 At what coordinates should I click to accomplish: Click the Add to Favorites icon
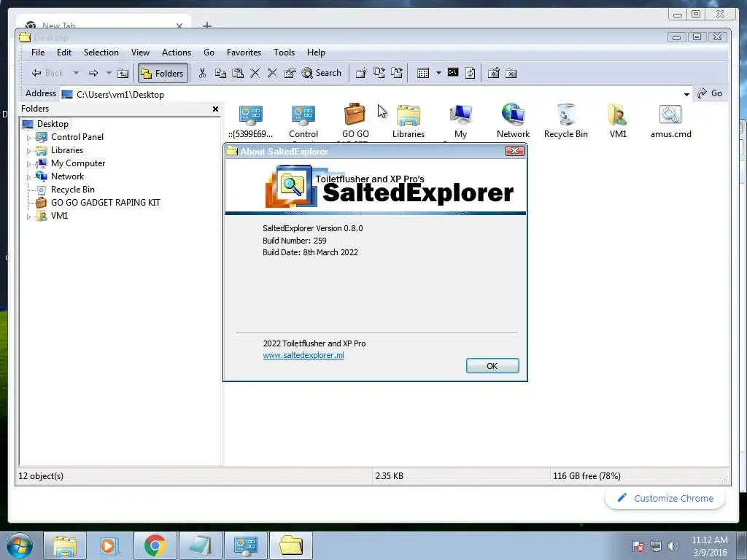(494, 73)
